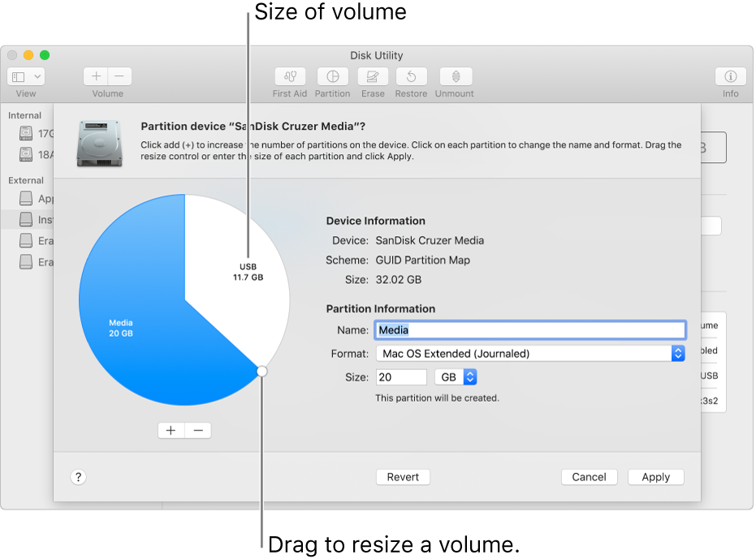Click the Erase toolbar icon

click(x=373, y=76)
